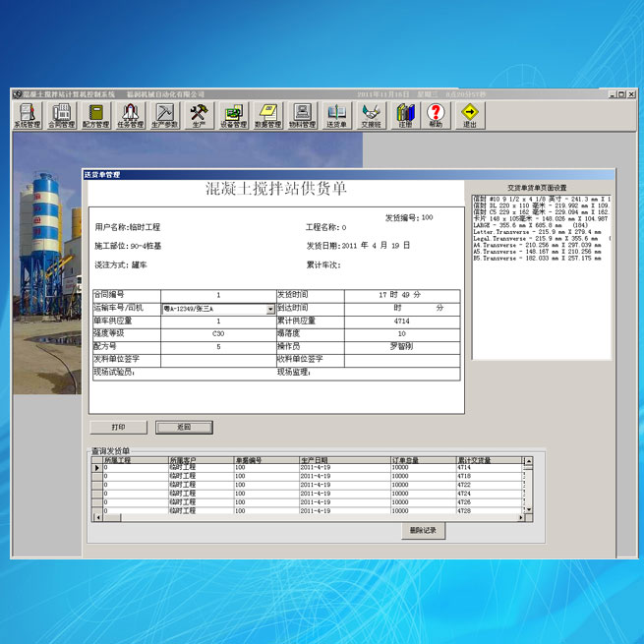The height and width of the screenshot is (644, 644).
Task: Click the 单据编号 column header
Action: [x=266, y=460]
